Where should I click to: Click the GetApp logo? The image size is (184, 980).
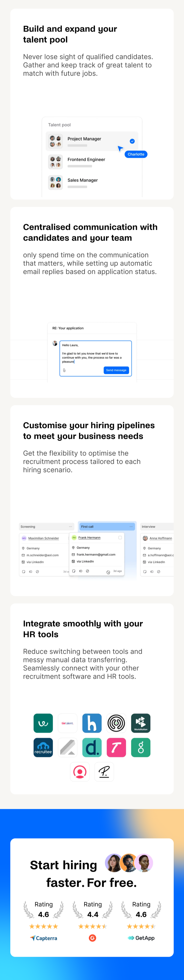point(141,938)
